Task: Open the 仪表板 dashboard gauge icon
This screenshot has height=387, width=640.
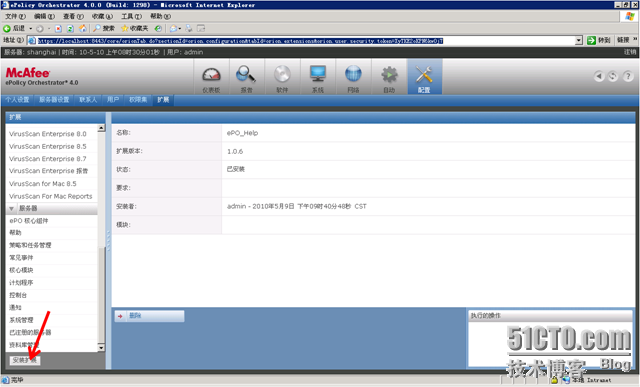Action: [211, 78]
